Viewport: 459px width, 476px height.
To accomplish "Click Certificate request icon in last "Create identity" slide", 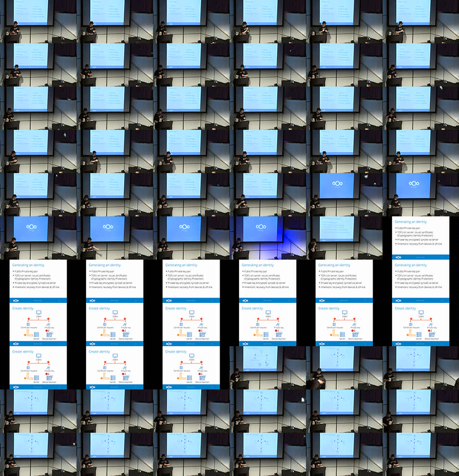I will (x=180, y=368).
